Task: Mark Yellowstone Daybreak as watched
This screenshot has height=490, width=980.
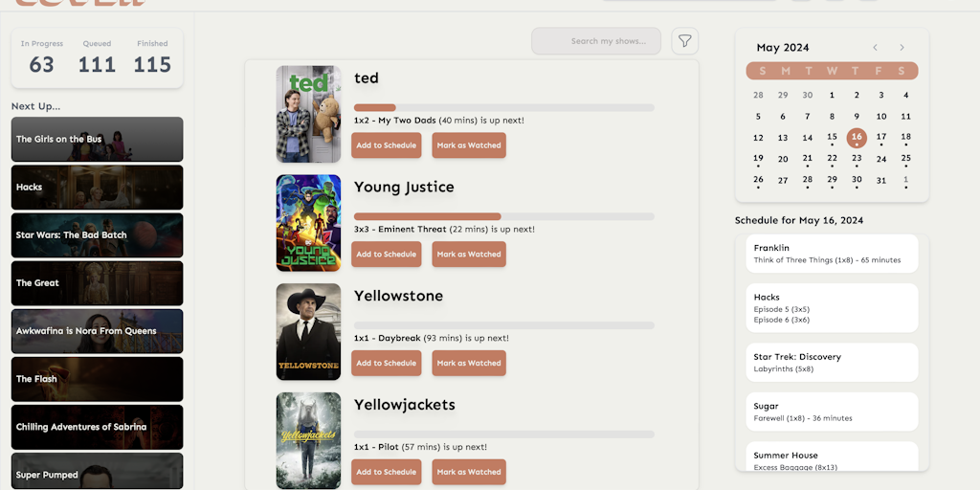Action: click(469, 363)
